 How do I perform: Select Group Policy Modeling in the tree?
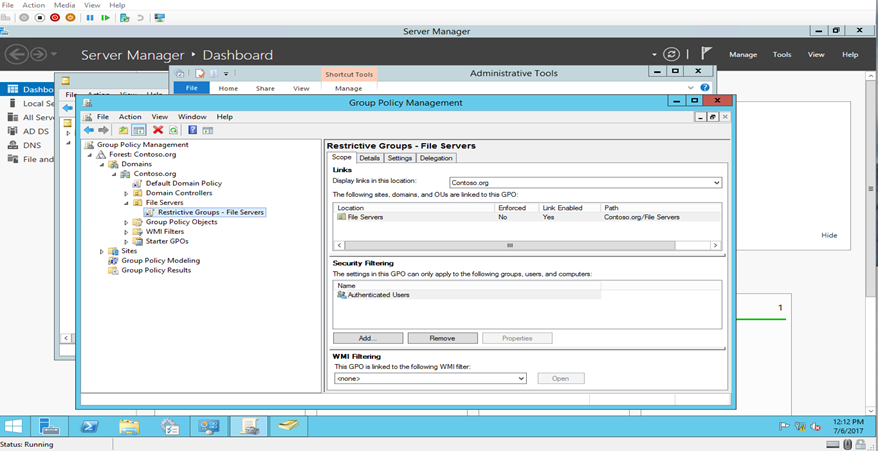click(x=160, y=261)
